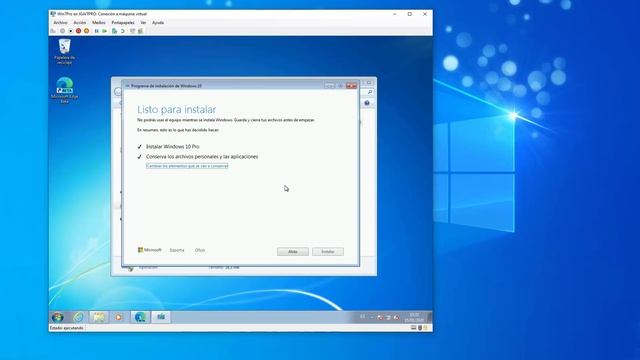The width and height of the screenshot is (640, 360).
Task: Click the keyboard status icon in Hyper-V status bar
Action: tap(413, 328)
